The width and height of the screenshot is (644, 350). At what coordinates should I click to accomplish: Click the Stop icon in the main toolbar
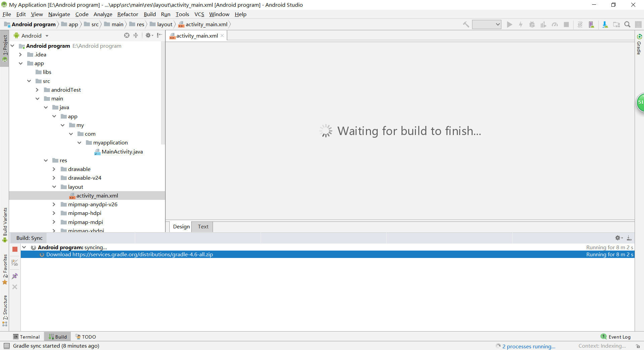pyautogui.click(x=567, y=25)
